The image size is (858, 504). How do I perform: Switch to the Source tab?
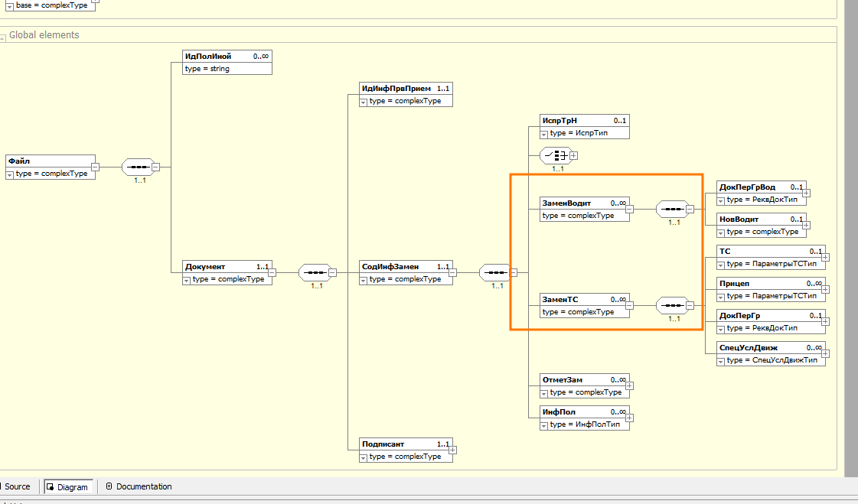[x=17, y=486]
